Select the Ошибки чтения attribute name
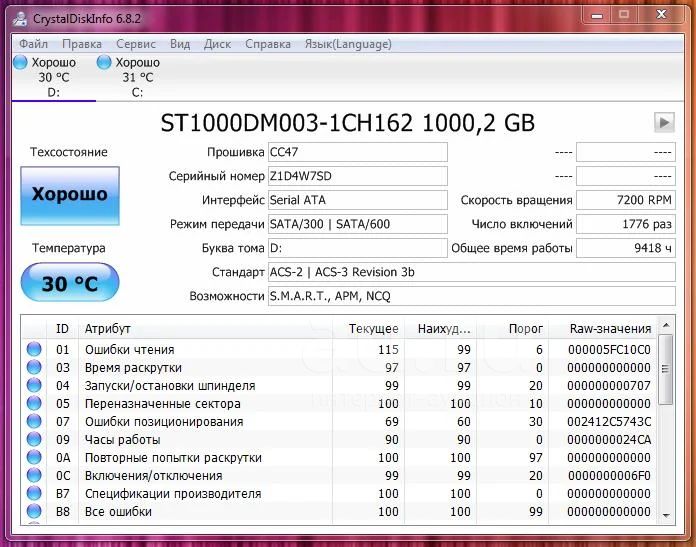The height and width of the screenshot is (547, 696). [x=130, y=349]
